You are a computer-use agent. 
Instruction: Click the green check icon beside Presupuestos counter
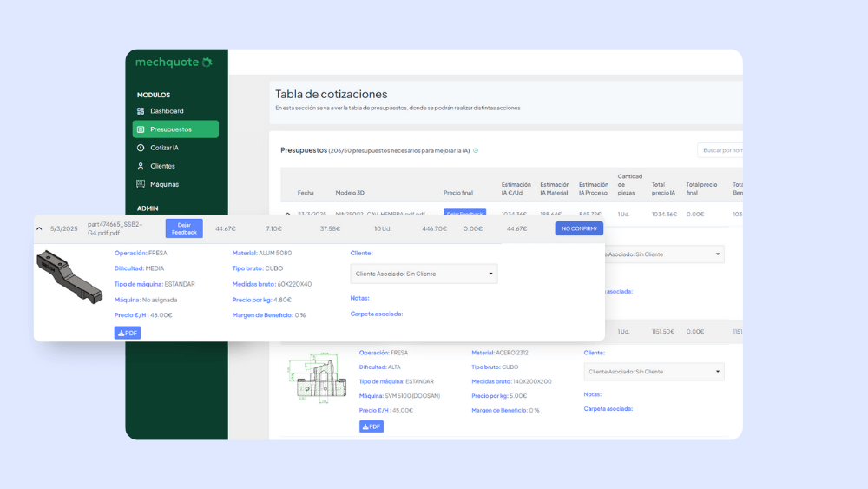pyautogui.click(x=476, y=150)
